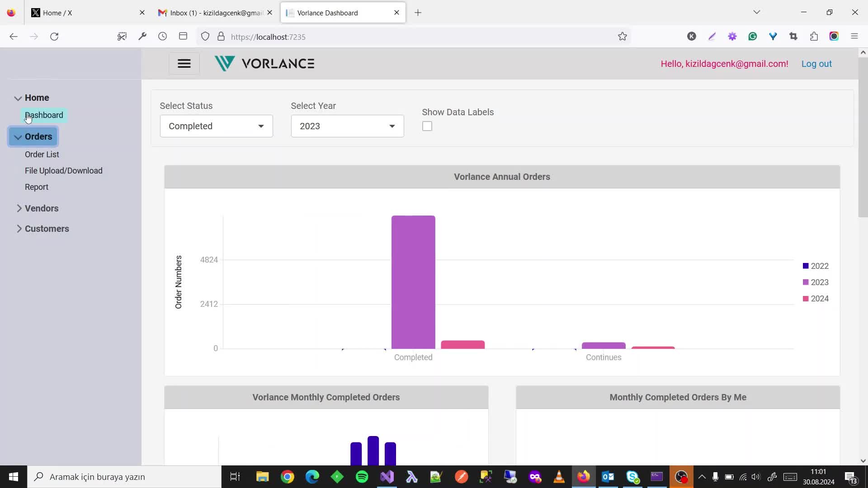Bookmark this page with the star icon

(623, 36)
